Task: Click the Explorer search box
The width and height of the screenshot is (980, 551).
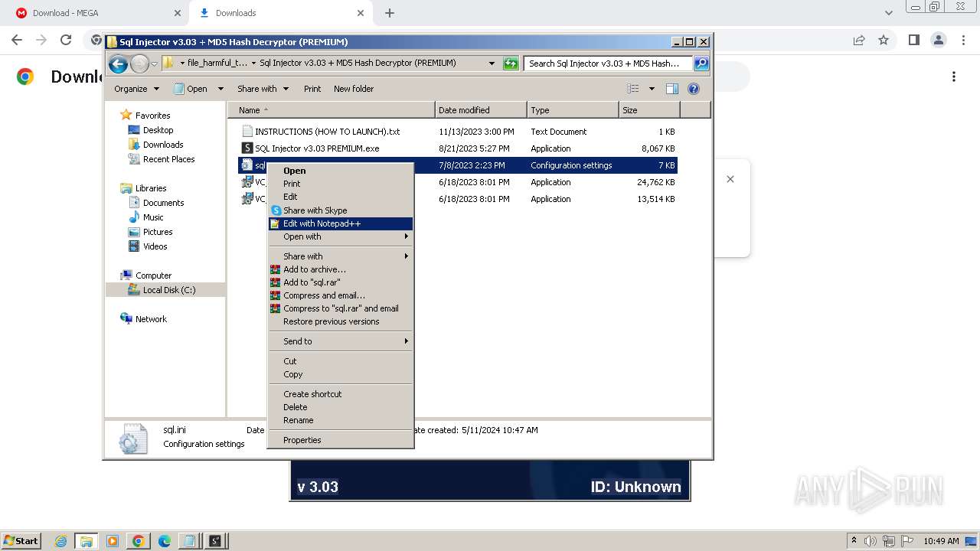Action: 609,64
